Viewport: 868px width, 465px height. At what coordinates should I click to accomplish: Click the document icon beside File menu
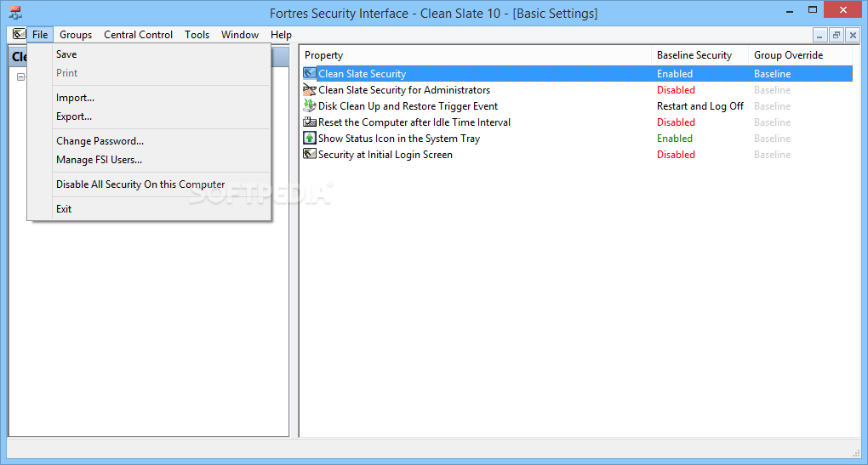pyautogui.click(x=20, y=34)
